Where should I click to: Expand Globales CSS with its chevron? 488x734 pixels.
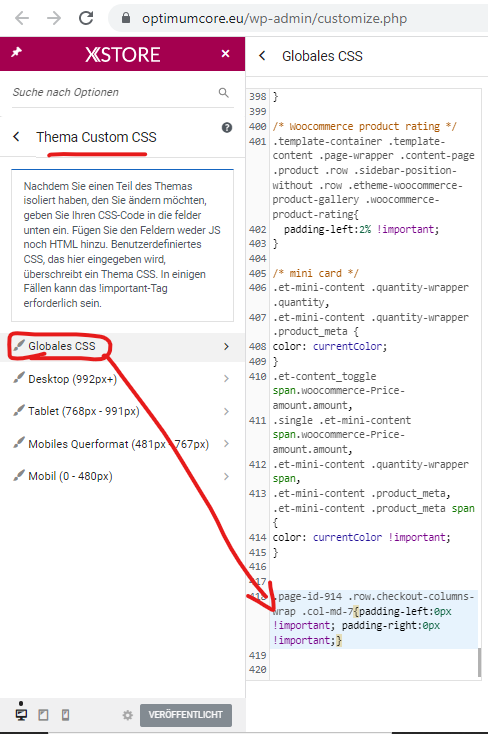pos(226,346)
